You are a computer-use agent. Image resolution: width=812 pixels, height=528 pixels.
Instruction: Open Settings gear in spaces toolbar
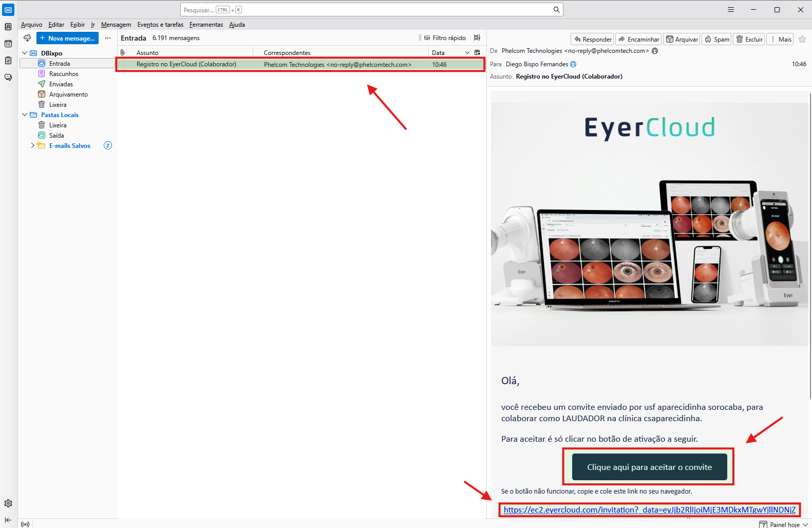[x=8, y=503]
